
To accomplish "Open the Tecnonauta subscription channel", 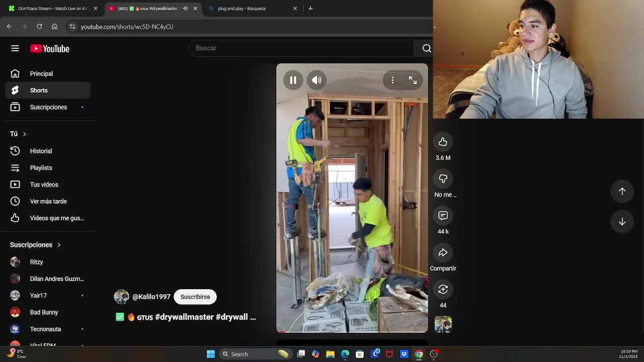I will (x=48, y=329).
